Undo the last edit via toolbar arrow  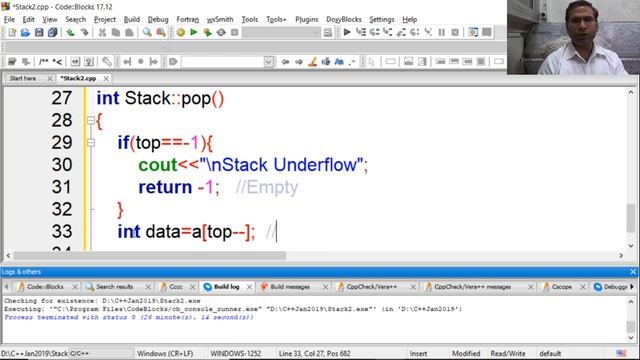tap(71, 32)
